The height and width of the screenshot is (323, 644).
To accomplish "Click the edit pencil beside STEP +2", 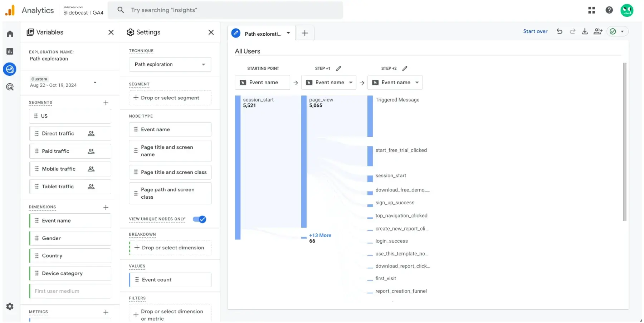I will (x=405, y=68).
